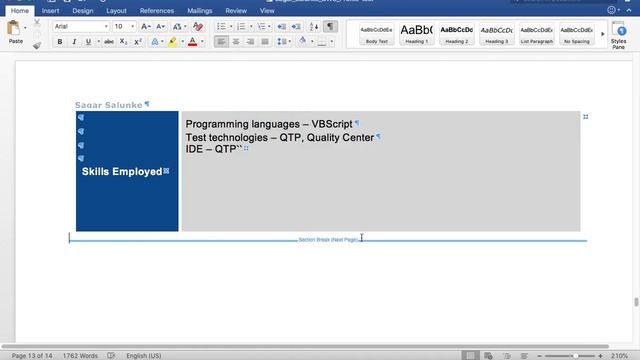Open the font name dropdown

pyautogui.click(x=106, y=27)
